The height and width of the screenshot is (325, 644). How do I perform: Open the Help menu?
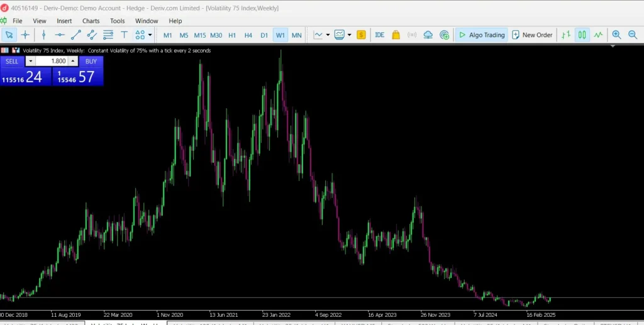coord(175,21)
